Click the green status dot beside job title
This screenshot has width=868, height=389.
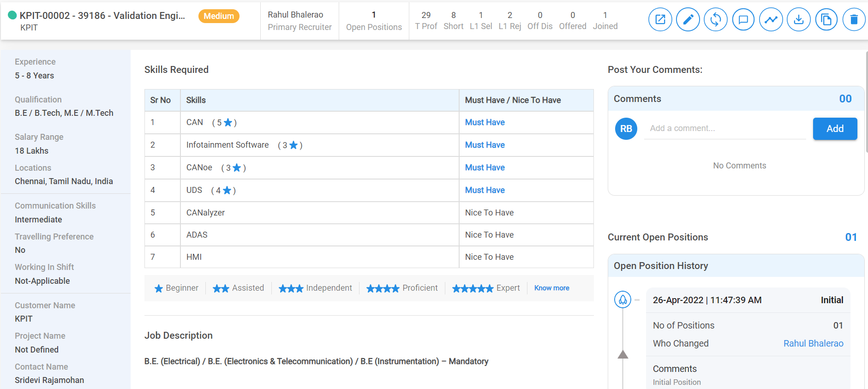click(x=12, y=15)
